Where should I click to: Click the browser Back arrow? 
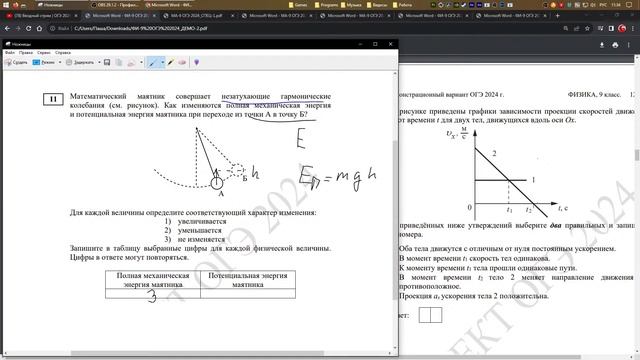coord(7,29)
